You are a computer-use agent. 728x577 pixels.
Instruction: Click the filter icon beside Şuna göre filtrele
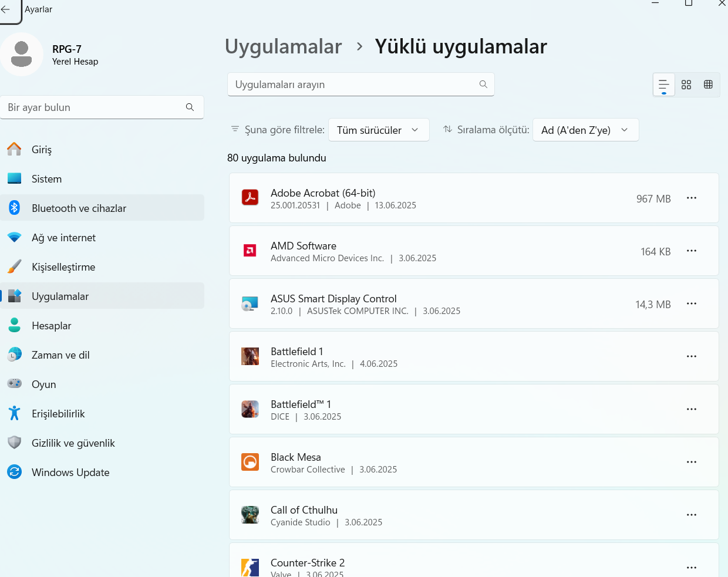point(235,129)
